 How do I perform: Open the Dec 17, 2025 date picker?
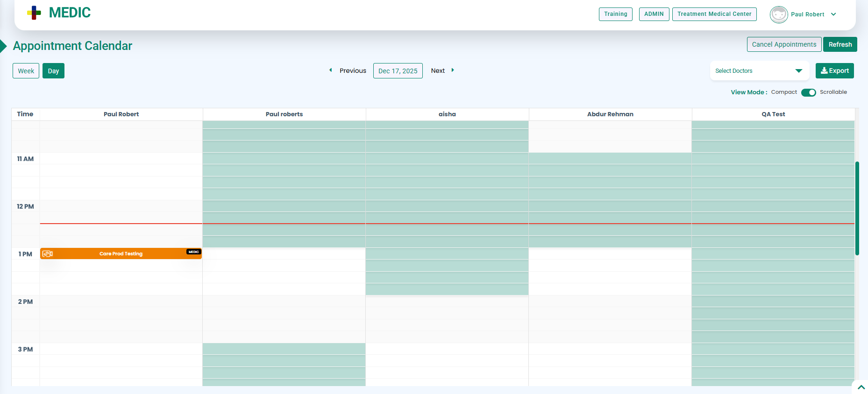coord(398,71)
